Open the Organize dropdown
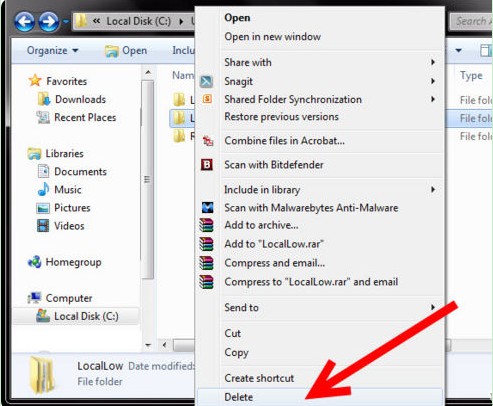This screenshot has width=493, height=406. pyautogui.click(x=52, y=51)
